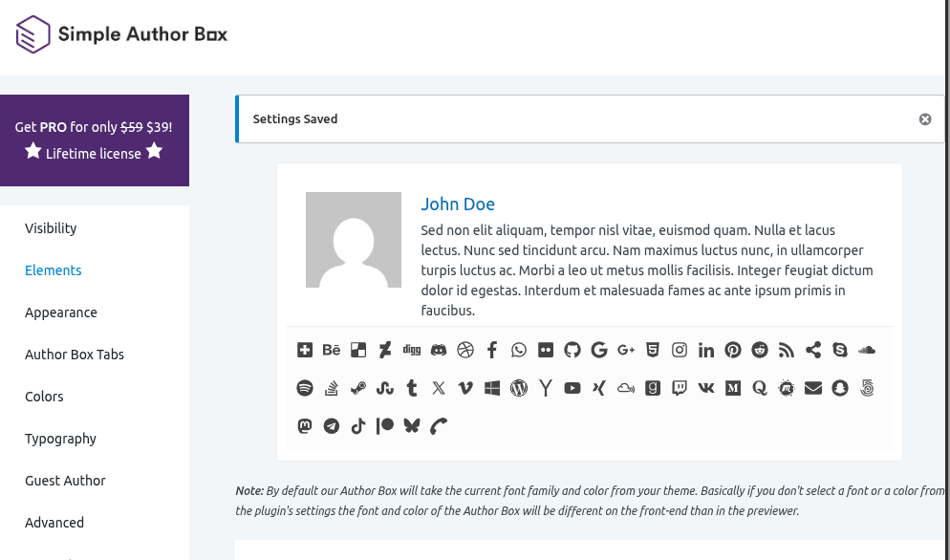Screen dimensions: 950x560
Task: Click the Windows logo icon
Action: coord(492,388)
